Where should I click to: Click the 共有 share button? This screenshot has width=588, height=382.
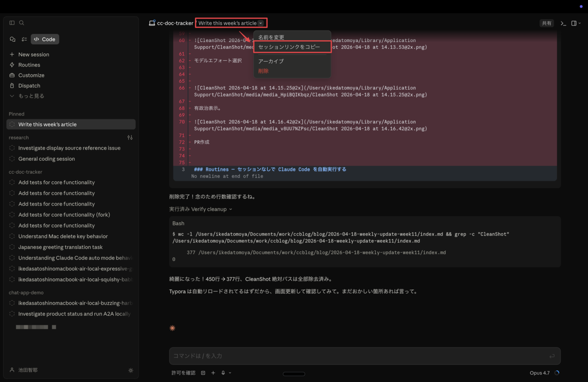(546, 23)
